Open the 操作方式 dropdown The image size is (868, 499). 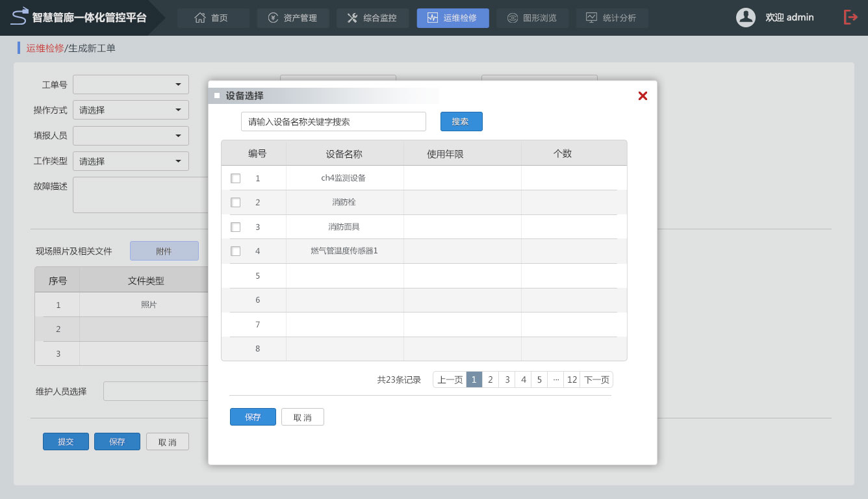tap(131, 110)
